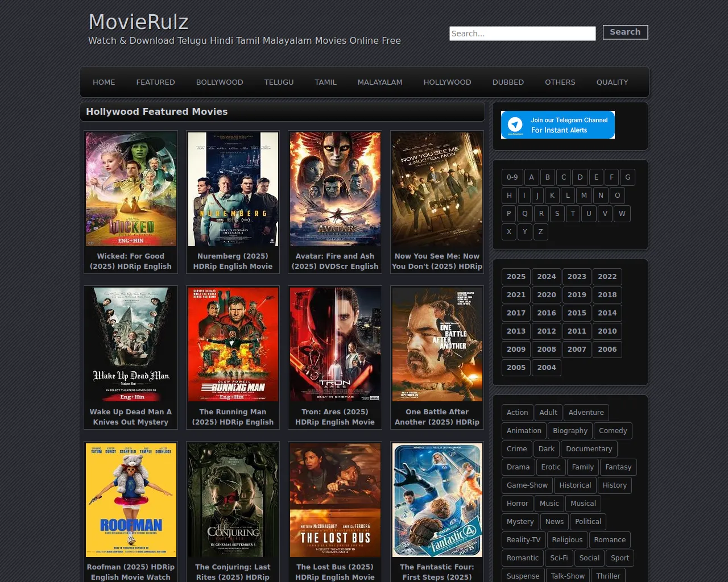Browse movies starting with letter S

tap(557, 214)
